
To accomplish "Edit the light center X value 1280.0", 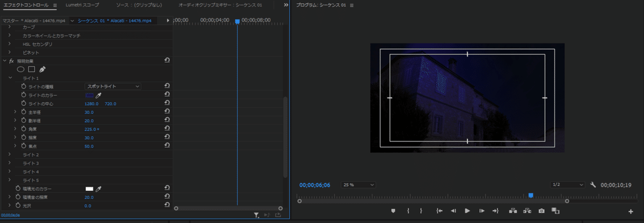I will click(91, 103).
